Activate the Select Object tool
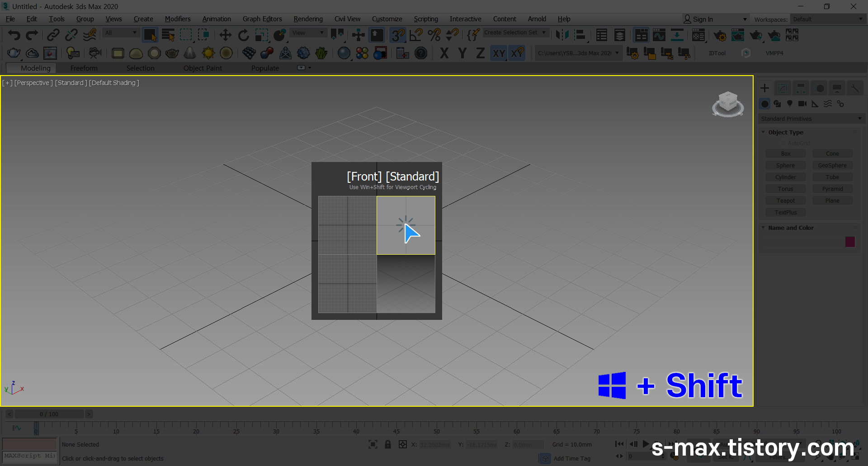Viewport: 868px width, 466px height. (150, 35)
